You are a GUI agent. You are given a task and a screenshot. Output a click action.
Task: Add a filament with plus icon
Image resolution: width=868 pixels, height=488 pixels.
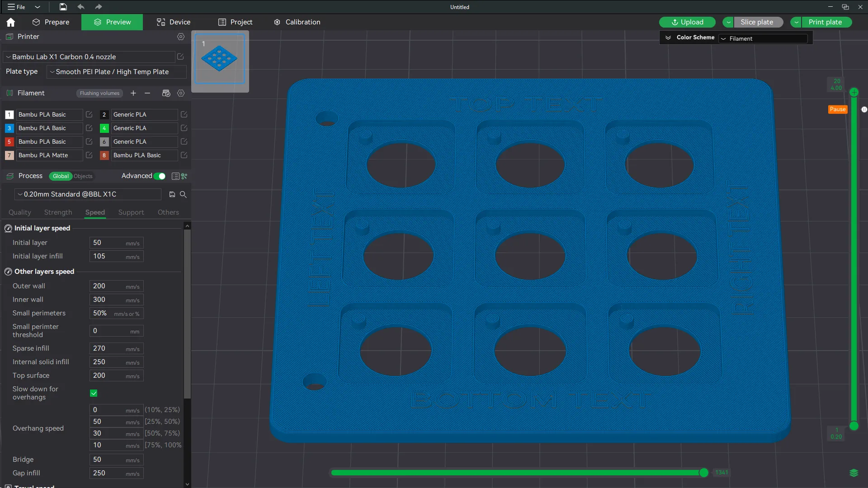pos(133,93)
